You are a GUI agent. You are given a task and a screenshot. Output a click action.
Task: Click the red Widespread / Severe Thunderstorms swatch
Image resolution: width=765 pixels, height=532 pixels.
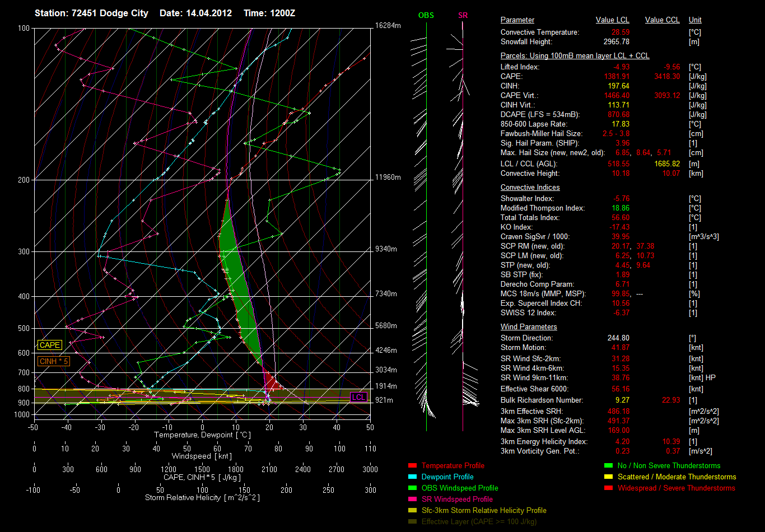[x=608, y=488]
